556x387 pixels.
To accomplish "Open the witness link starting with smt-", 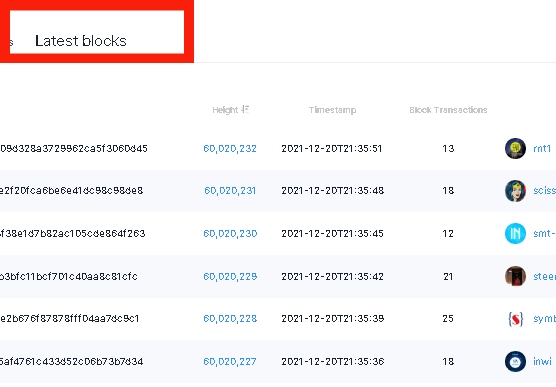I will [x=544, y=233].
